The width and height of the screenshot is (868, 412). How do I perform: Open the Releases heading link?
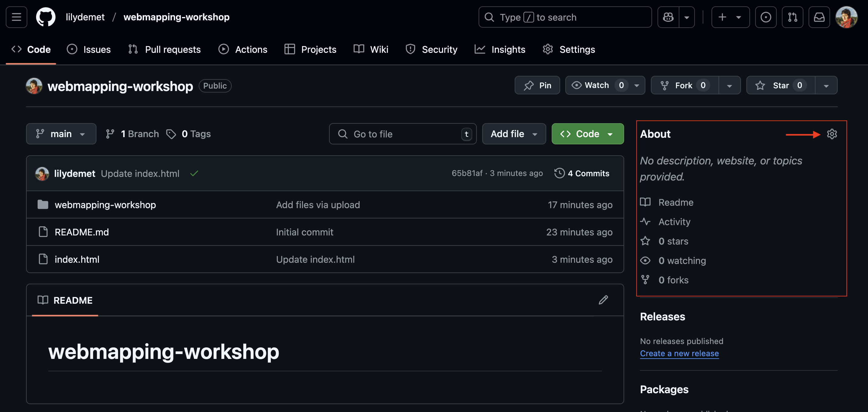pos(662,317)
